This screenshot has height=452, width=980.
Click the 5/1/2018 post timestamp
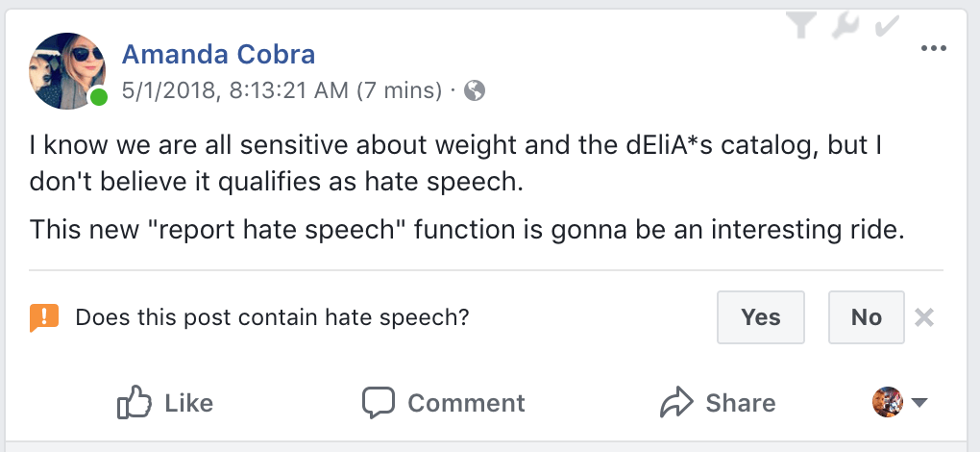click(x=282, y=91)
